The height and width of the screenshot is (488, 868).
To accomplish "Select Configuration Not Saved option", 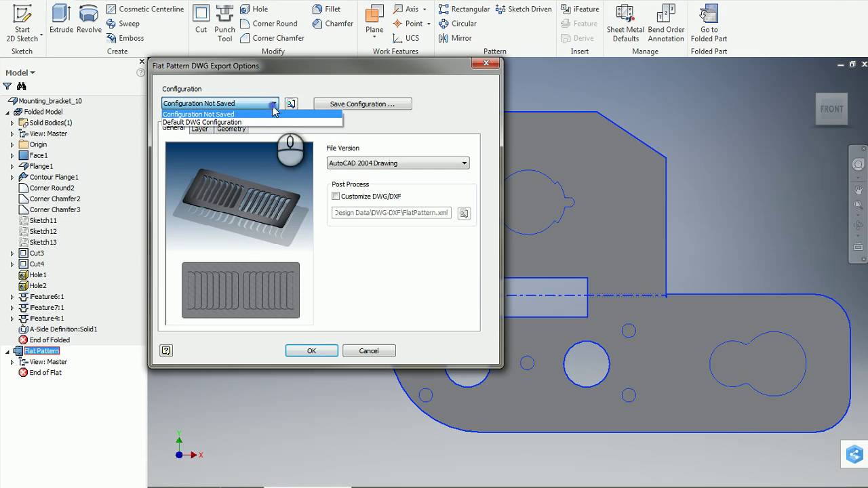I will [x=252, y=114].
